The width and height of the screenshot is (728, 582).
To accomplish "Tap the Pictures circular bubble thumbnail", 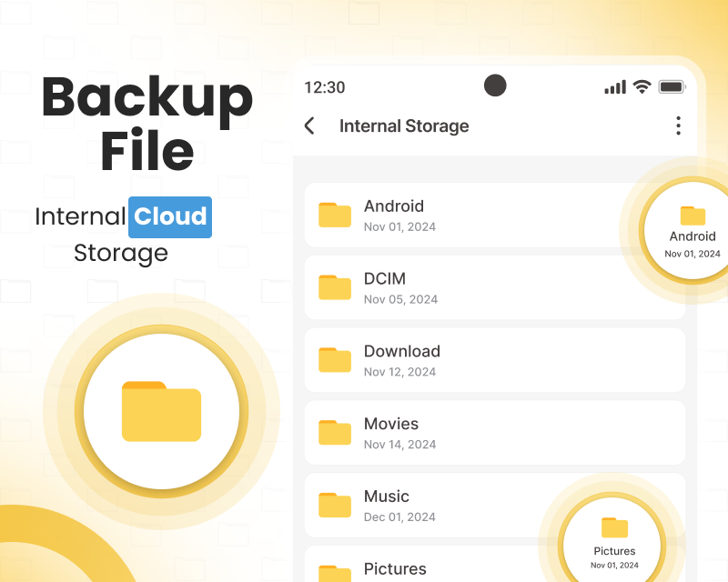I will point(614,543).
